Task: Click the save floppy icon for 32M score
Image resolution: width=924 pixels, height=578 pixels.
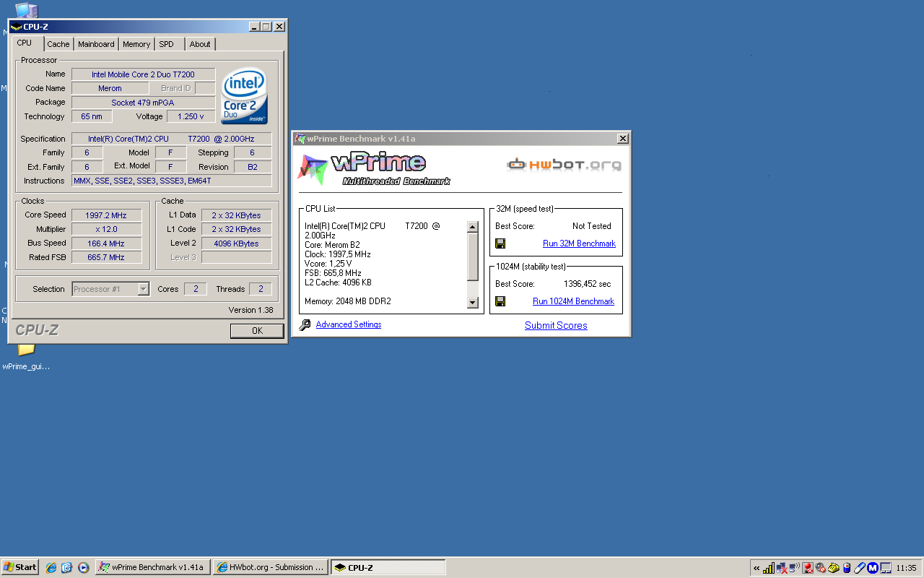Action: point(500,243)
